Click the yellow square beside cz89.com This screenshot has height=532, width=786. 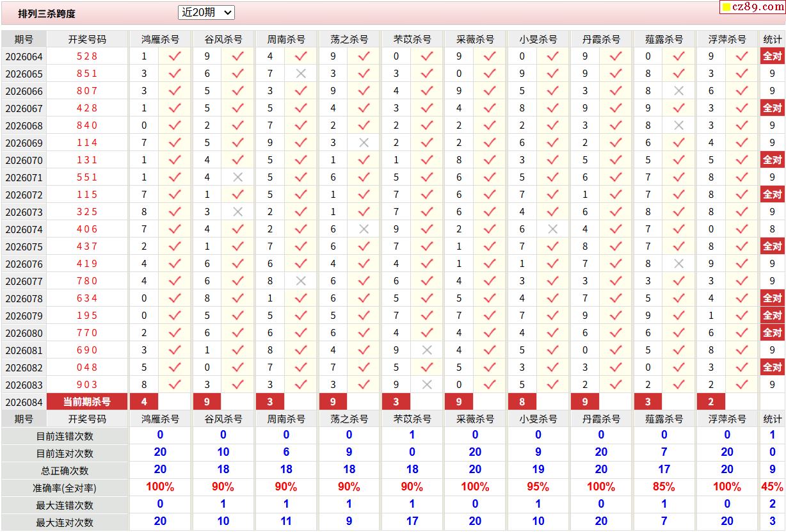(726, 8)
